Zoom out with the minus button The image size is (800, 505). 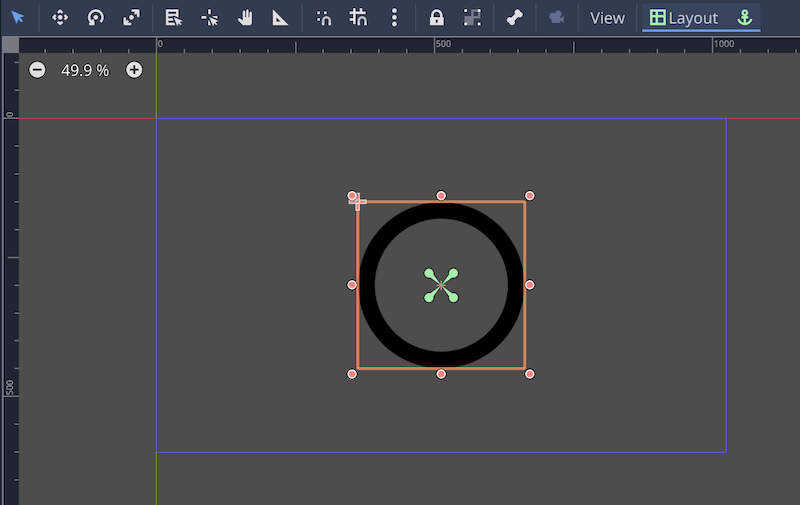pos(37,70)
